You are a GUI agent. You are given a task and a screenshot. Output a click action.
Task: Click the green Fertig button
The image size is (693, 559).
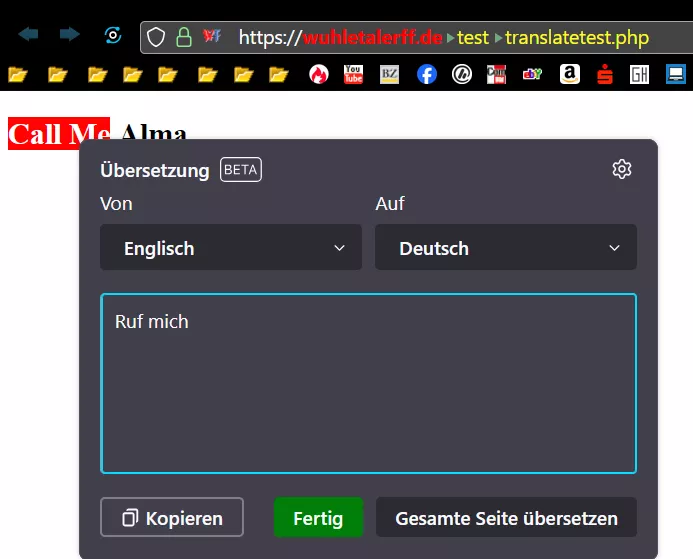(x=319, y=517)
